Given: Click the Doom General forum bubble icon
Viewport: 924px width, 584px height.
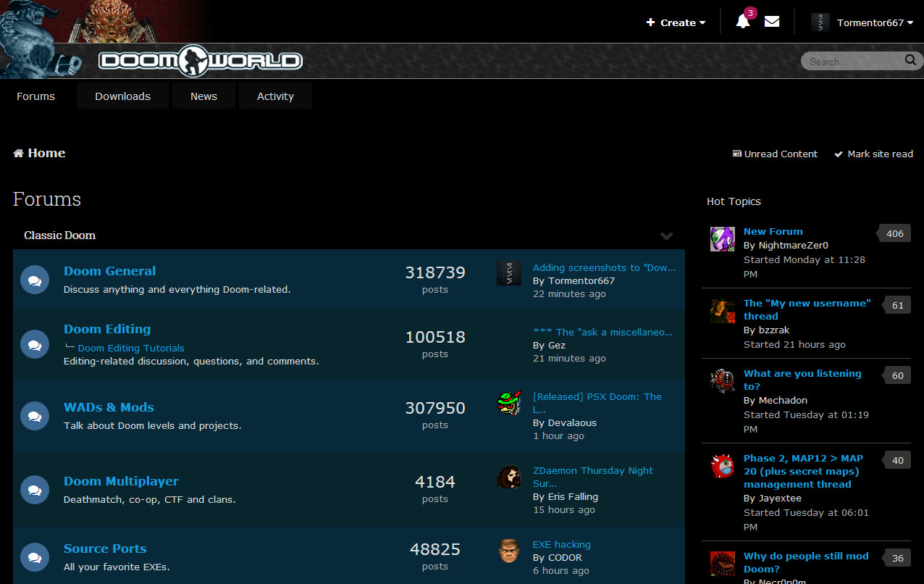Looking at the screenshot, I should tap(34, 280).
